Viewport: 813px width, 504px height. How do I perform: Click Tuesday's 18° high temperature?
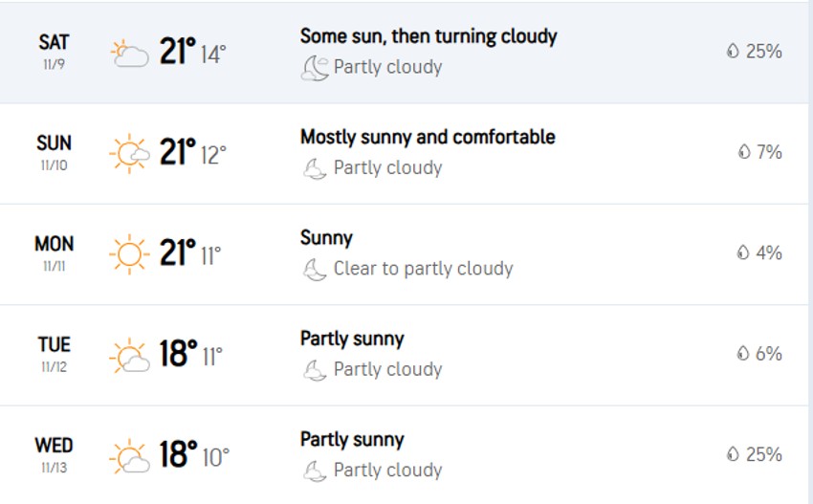178,354
